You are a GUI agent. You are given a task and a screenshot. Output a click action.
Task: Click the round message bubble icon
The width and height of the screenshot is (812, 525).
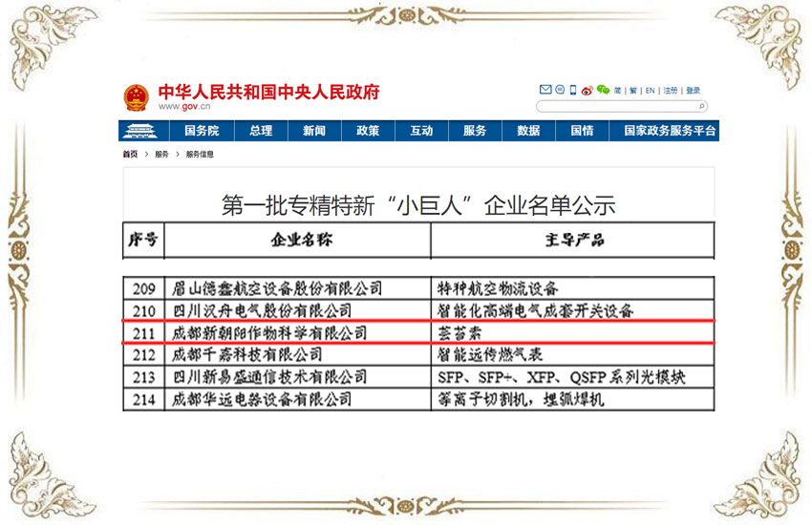pyautogui.click(x=559, y=91)
